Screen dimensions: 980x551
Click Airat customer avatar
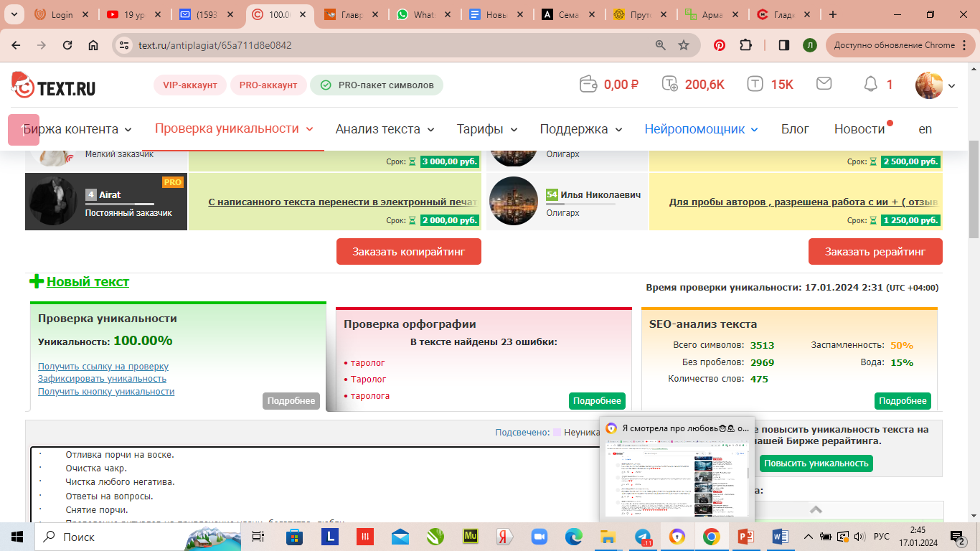tap(54, 202)
